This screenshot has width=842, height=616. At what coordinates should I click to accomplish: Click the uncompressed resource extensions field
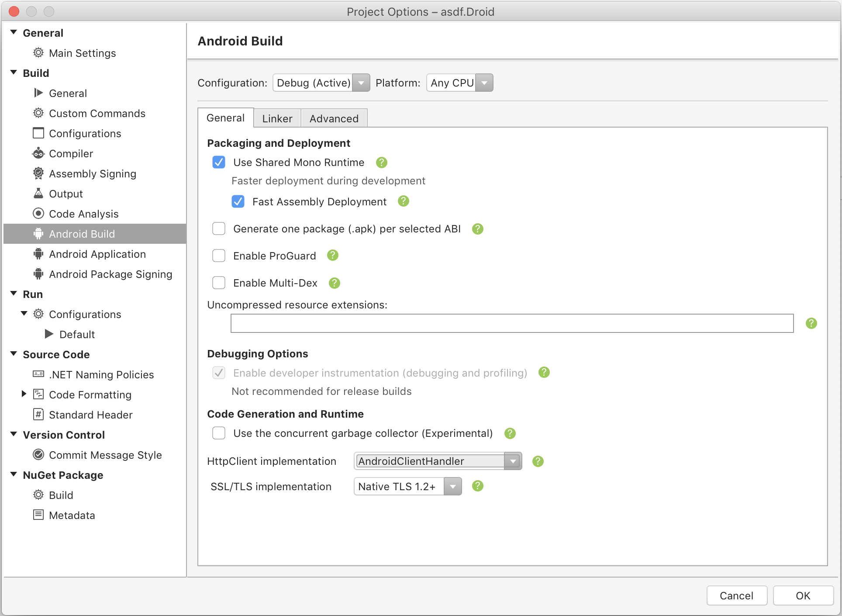click(x=512, y=323)
